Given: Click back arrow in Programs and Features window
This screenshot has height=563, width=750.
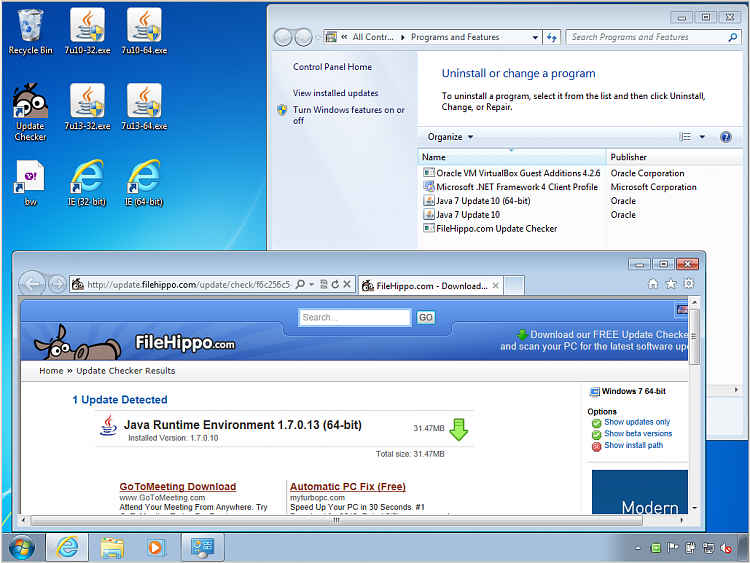Looking at the screenshot, I should click(283, 37).
